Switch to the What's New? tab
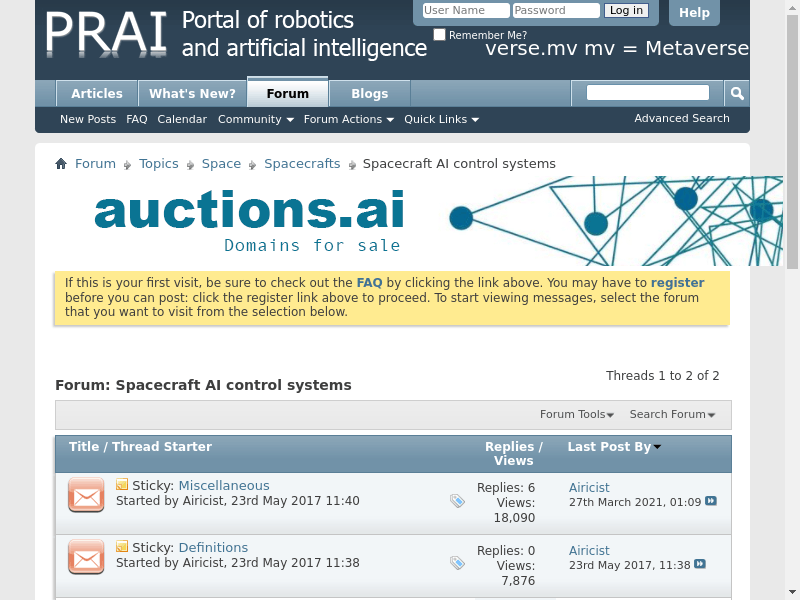Viewport: 800px width, 600px height. (x=192, y=94)
